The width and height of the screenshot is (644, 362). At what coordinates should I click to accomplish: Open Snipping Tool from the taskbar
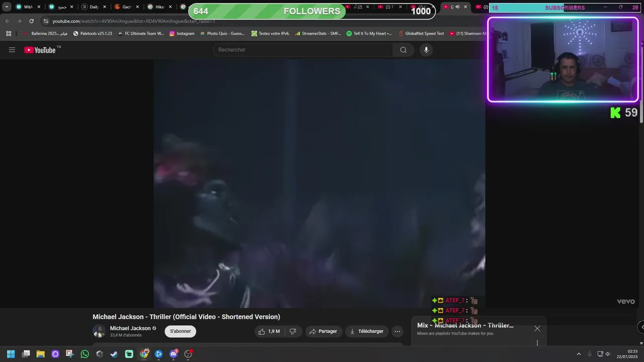(x=70, y=354)
